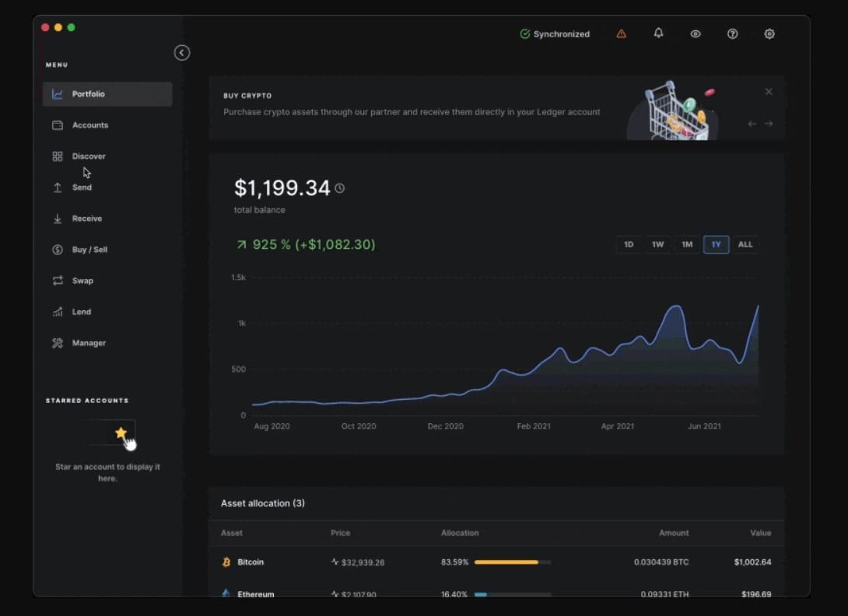Collapse the sidebar with the chevron button

pos(182,52)
